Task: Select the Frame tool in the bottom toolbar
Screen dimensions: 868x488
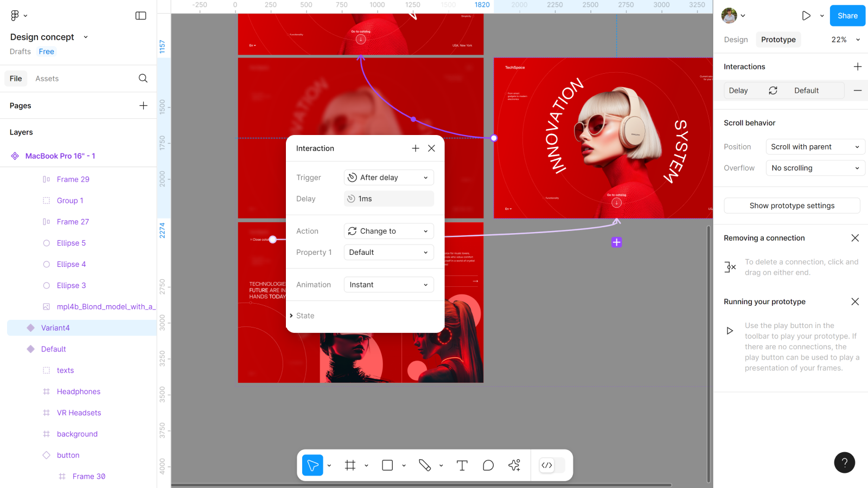Action: point(350,465)
